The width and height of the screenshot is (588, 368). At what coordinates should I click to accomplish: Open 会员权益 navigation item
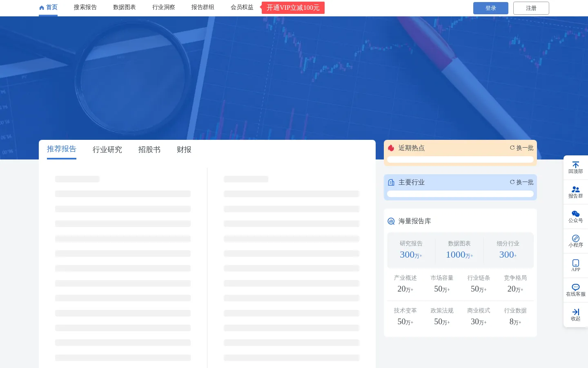[242, 7]
